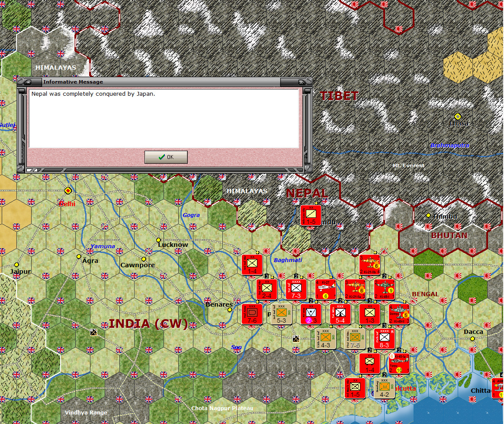
Task: Click the mine resource icon near the Son river
Action: click(296, 339)
